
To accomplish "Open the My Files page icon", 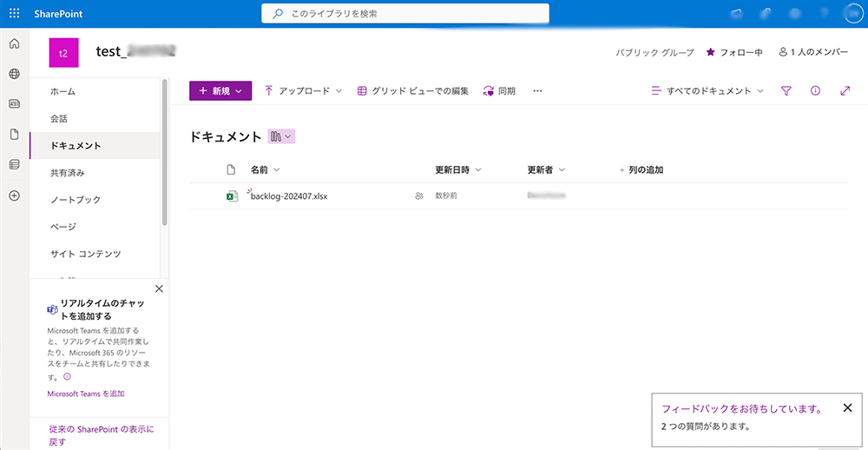I will click(14, 135).
